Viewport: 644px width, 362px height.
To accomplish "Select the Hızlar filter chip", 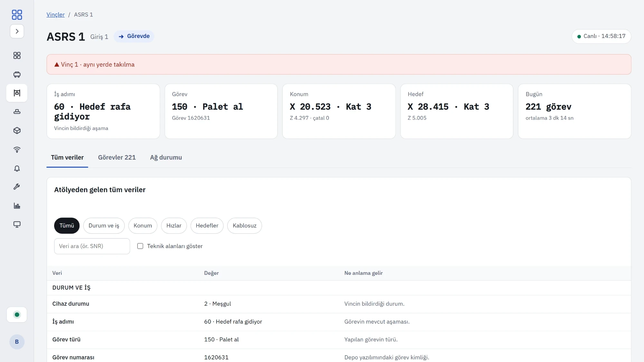I will (174, 226).
